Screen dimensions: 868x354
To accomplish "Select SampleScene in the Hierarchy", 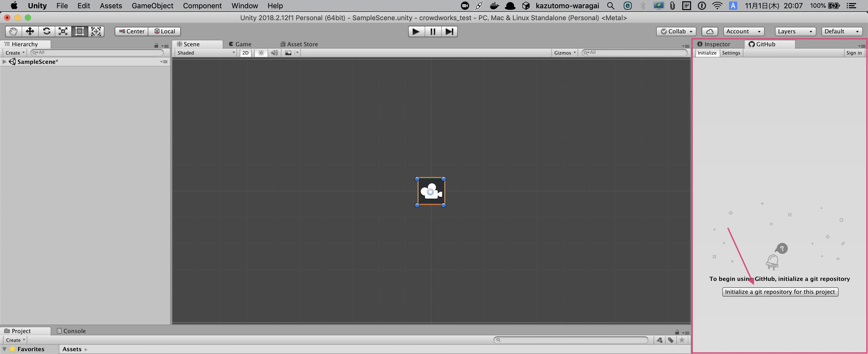I will coord(37,62).
